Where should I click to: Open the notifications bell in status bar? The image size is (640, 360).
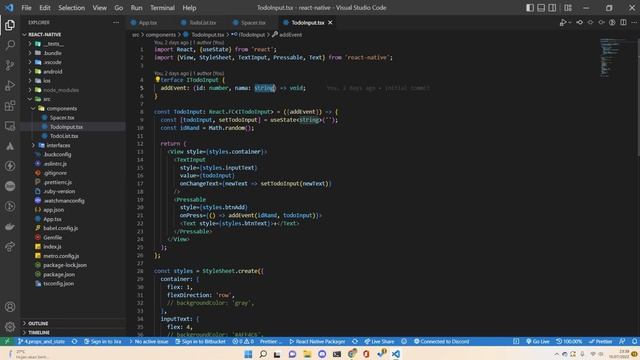pyautogui.click(x=635, y=341)
